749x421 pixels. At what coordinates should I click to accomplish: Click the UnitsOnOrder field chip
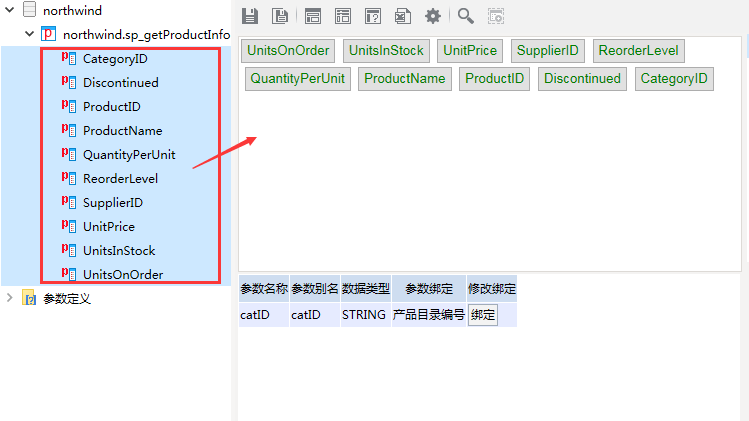tap(288, 51)
